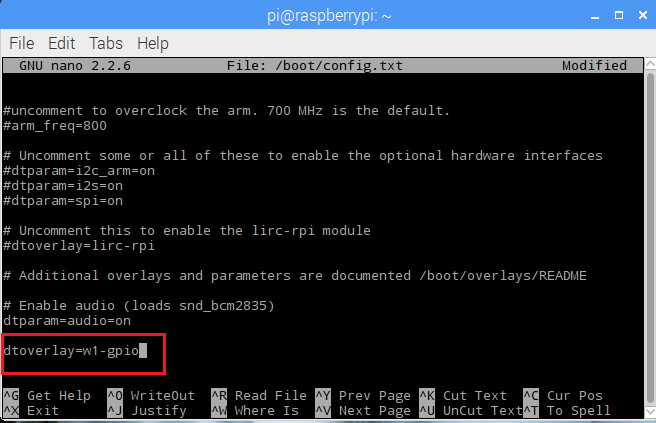Open the Help menu
The image size is (656, 423).
click(x=153, y=44)
